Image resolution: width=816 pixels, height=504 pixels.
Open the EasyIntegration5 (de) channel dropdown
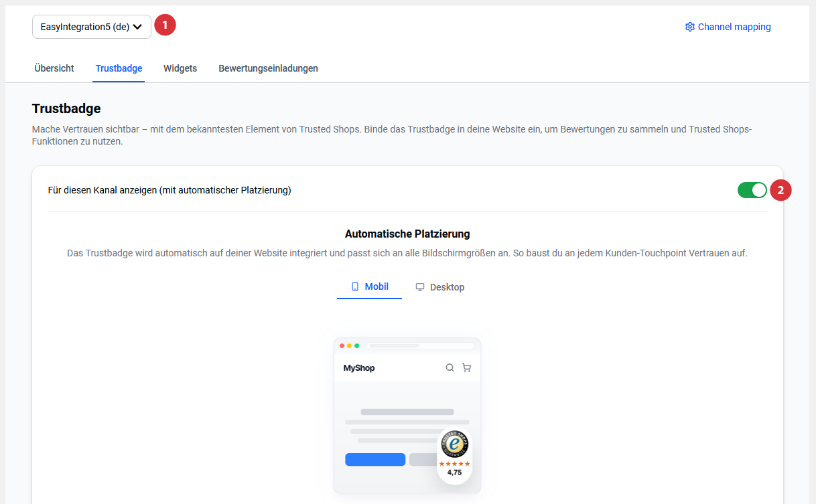pyautogui.click(x=91, y=27)
